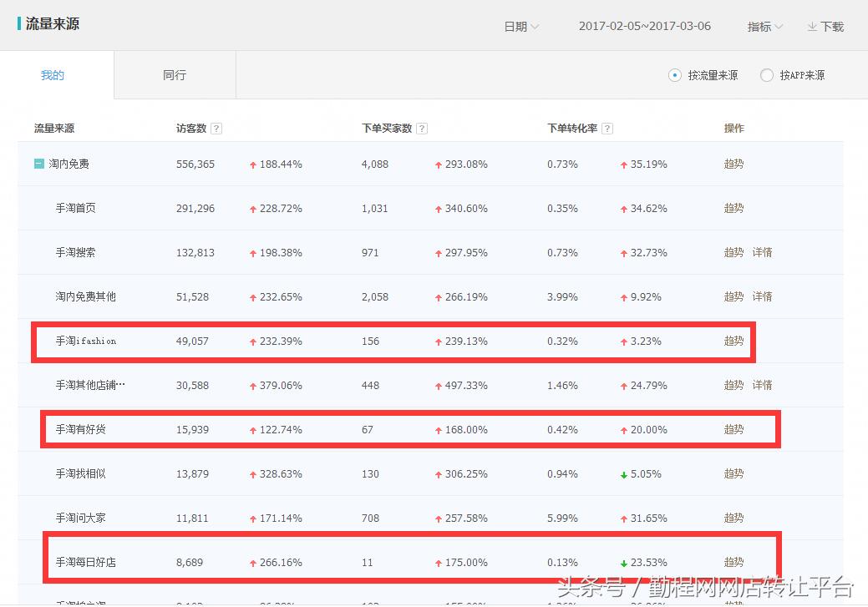Image resolution: width=868 pixels, height=607 pixels.
Task: Select the 手淘有好货 source row label
Action: pyautogui.click(x=80, y=429)
